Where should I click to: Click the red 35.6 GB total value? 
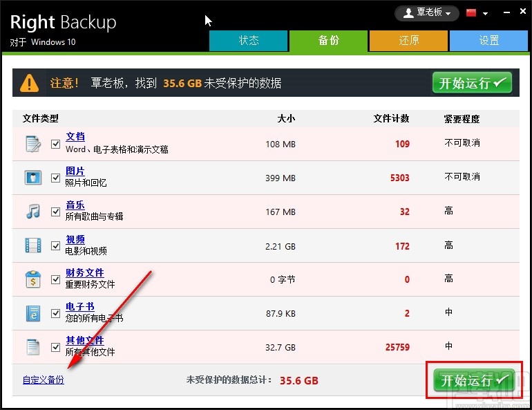pos(299,380)
